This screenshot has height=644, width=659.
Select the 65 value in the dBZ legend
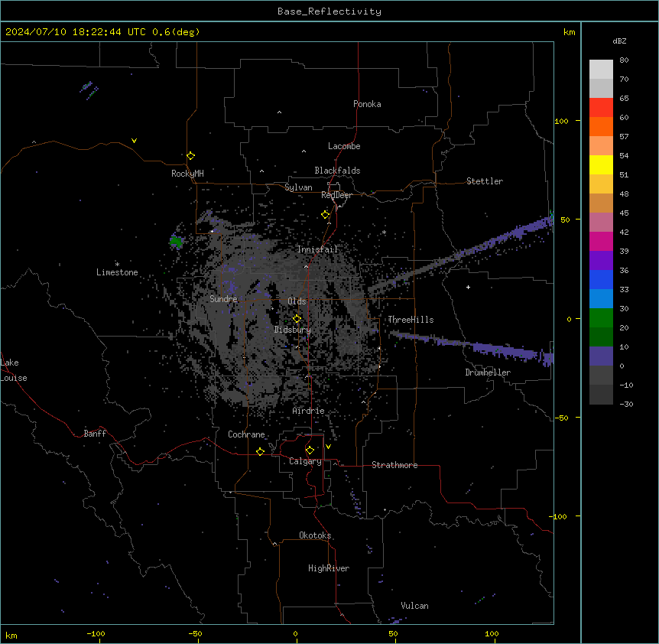point(624,99)
